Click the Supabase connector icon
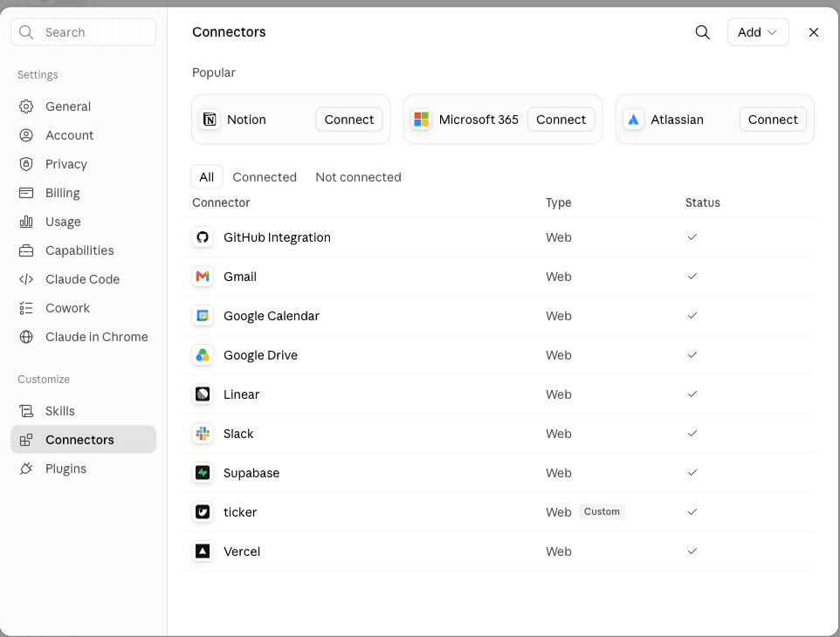The width and height of the screenshot is (840, 637). pos(203,473)
